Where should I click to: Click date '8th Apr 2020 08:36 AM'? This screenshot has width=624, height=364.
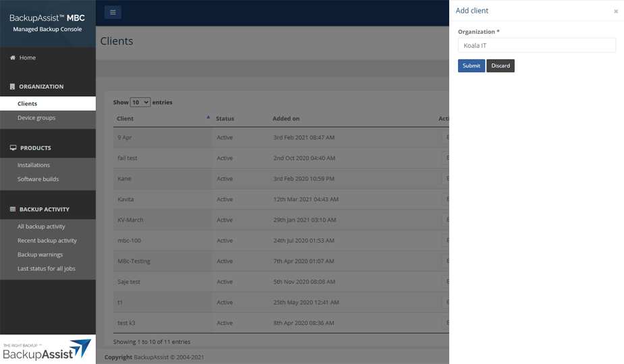click(x=304, y=323)
